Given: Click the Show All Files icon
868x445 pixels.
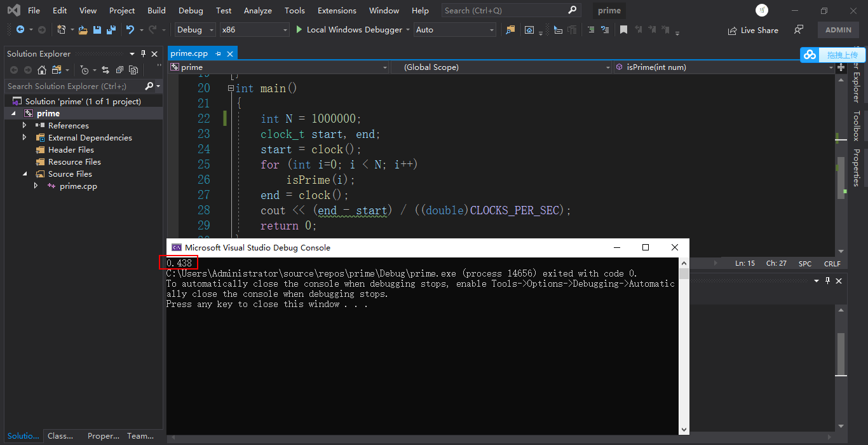Looking at the screenshot, I should coord(133,70).
